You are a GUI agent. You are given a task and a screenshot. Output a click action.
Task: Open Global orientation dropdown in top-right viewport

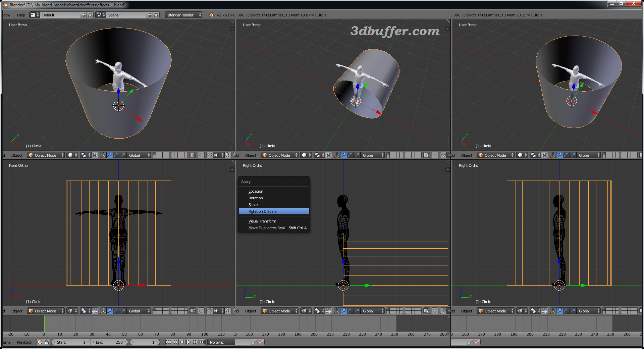588,155
